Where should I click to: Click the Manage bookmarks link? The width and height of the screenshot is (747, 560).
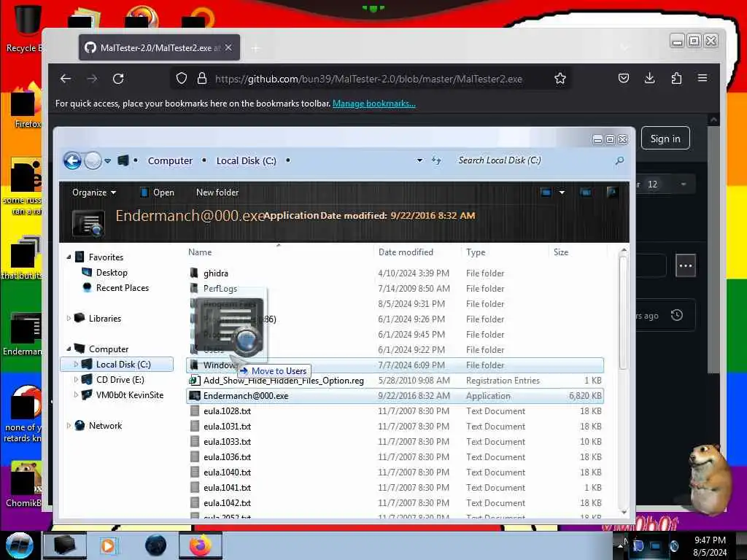tap(374, 104)
